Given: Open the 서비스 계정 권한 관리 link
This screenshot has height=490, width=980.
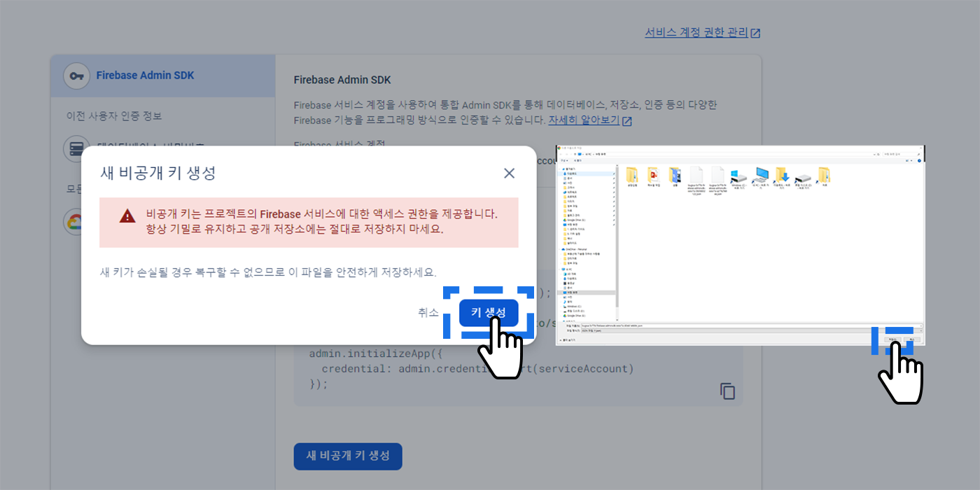Looking at the screenshot, I should click(x=696, y=32).
